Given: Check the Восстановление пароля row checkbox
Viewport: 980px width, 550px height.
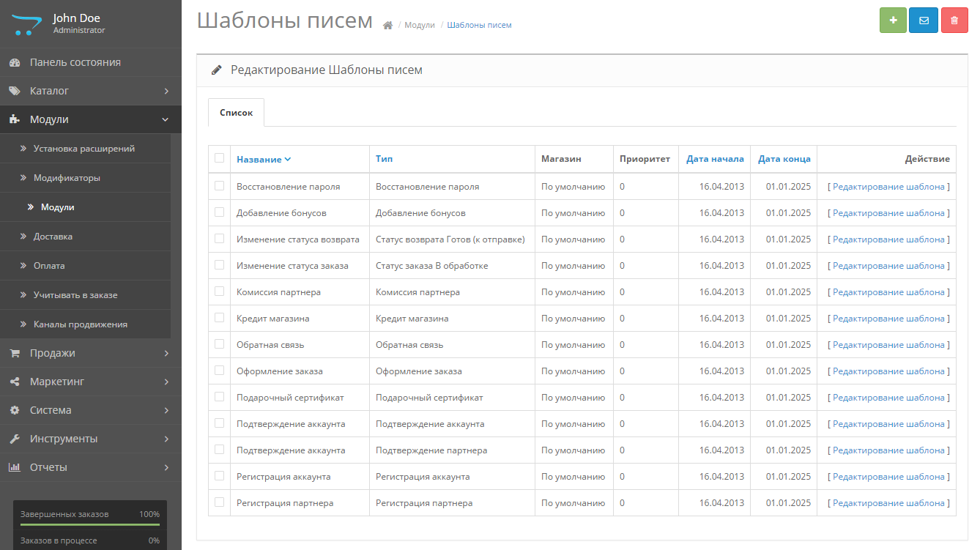Looking at the screenshot, I should coord(219,186).
